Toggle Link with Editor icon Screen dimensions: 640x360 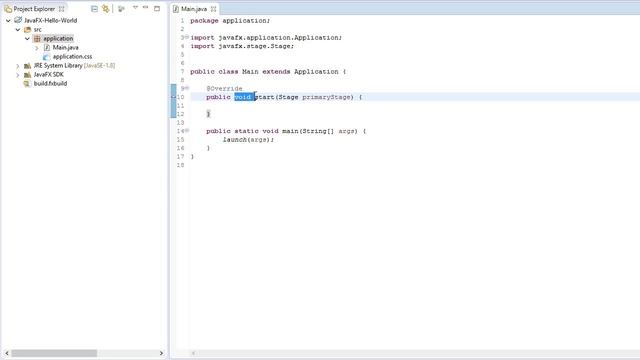[106, 9]
